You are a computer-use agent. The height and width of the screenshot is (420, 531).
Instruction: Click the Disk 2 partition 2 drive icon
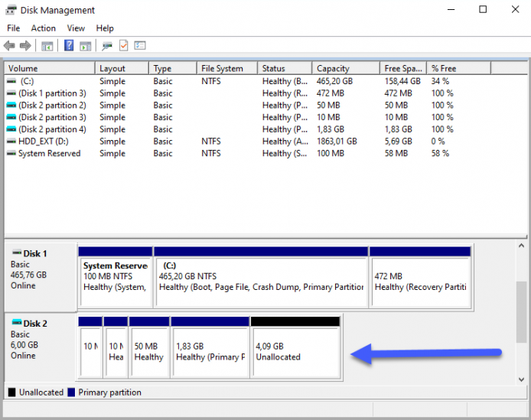pos(11,106)
